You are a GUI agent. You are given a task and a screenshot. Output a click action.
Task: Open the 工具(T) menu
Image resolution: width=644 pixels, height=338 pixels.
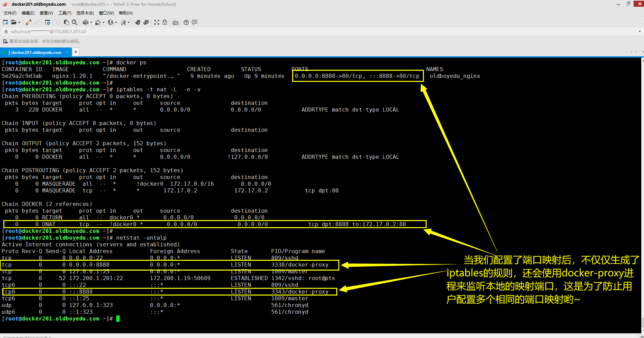pyautogui.click(x=65, y=13)
